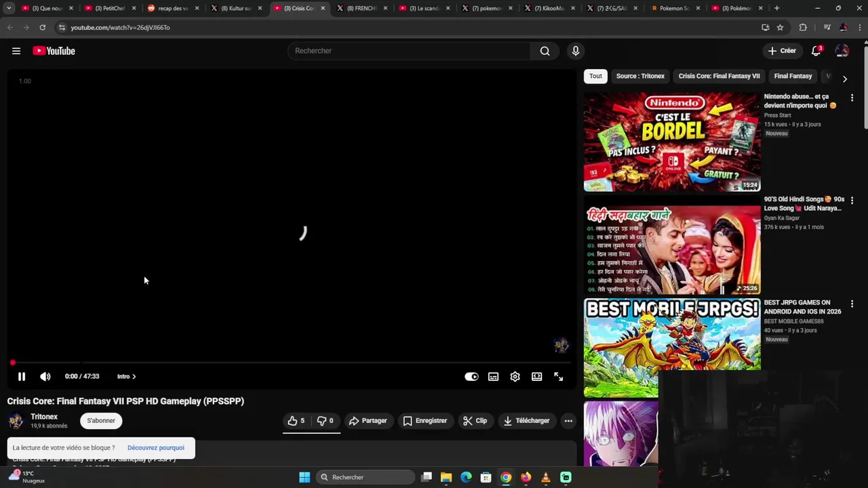The image size is (868, 488).
Task: Open the account avatar menu
Action: tap(842, 51)
